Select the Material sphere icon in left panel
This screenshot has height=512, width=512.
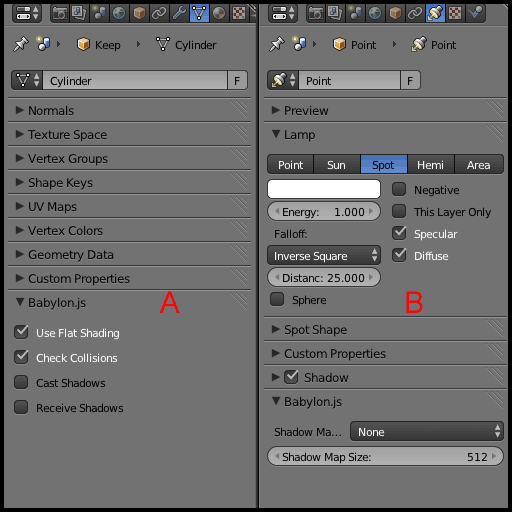pos(219,13)
